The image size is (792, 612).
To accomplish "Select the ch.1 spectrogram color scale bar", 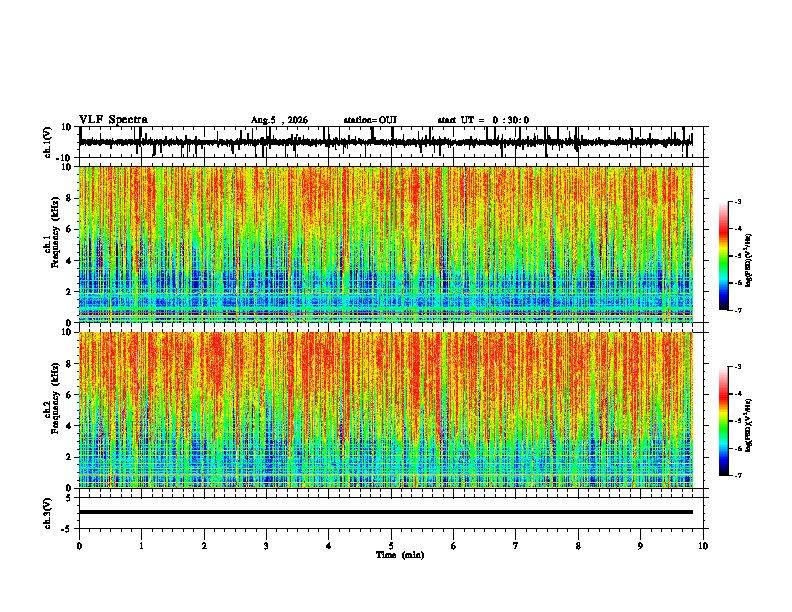I will tap(724, 256).
